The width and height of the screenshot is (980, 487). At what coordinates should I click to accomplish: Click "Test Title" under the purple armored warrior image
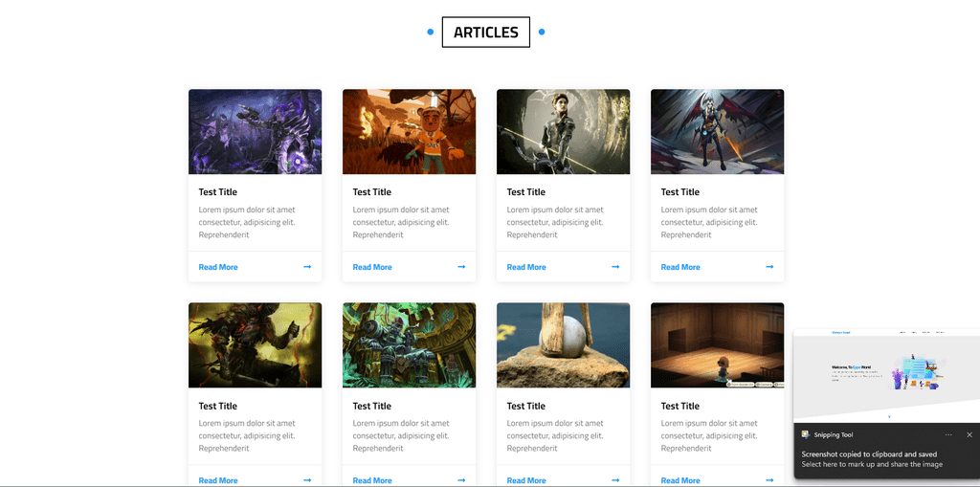(x=218, y=192)
